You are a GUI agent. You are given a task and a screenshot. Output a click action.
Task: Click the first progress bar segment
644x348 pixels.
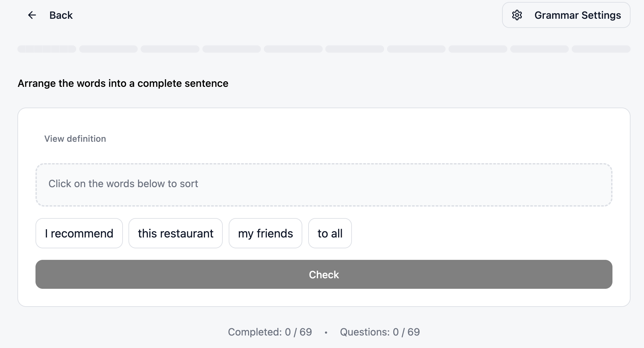click(x=47, y=49)
